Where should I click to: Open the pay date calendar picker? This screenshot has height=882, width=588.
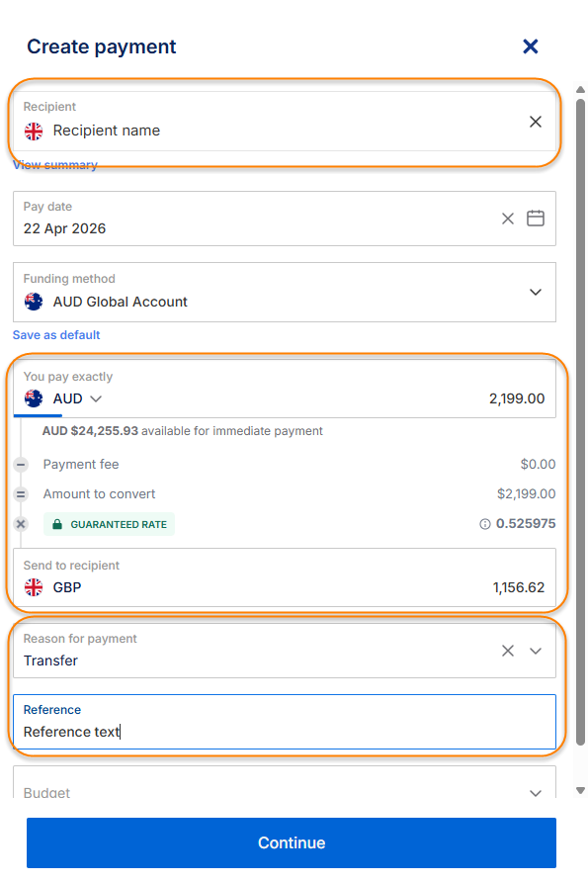tap(536, 218)
